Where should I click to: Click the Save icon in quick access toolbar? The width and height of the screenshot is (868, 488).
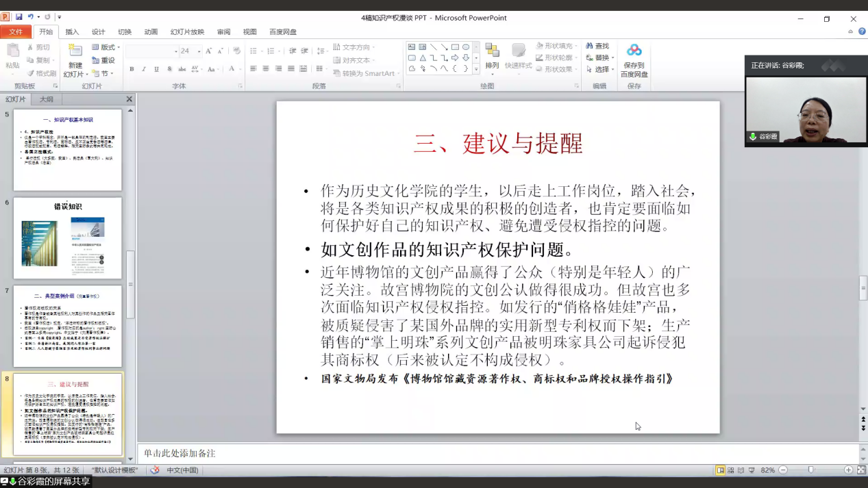coord(19,17)
